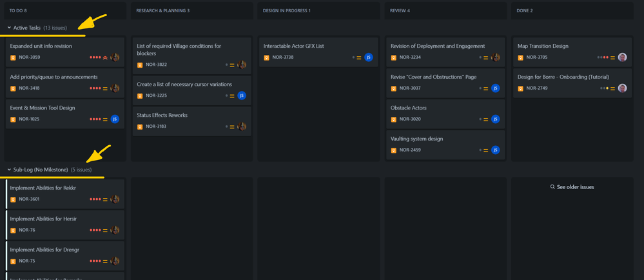Viewport: 644px width, 280px height.
Task: Click issue type icon of NOR-3225
Action: click(x=140, y=95)
